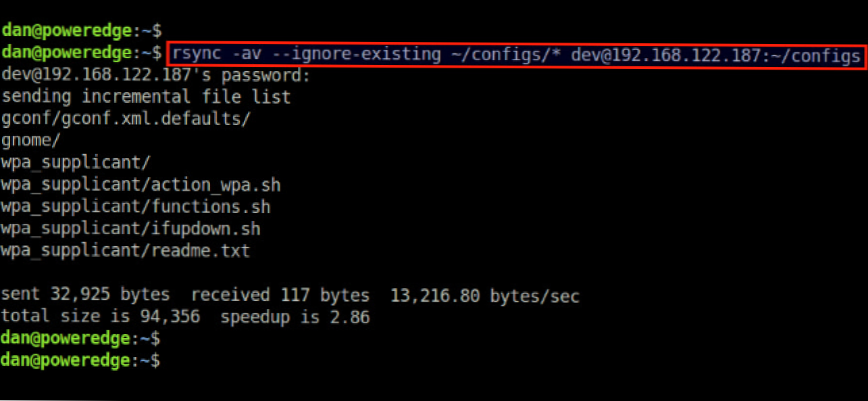Click the 'sent 32,925 bytes' text
Screen dimensions: 868x401
(x=85, y=295)
